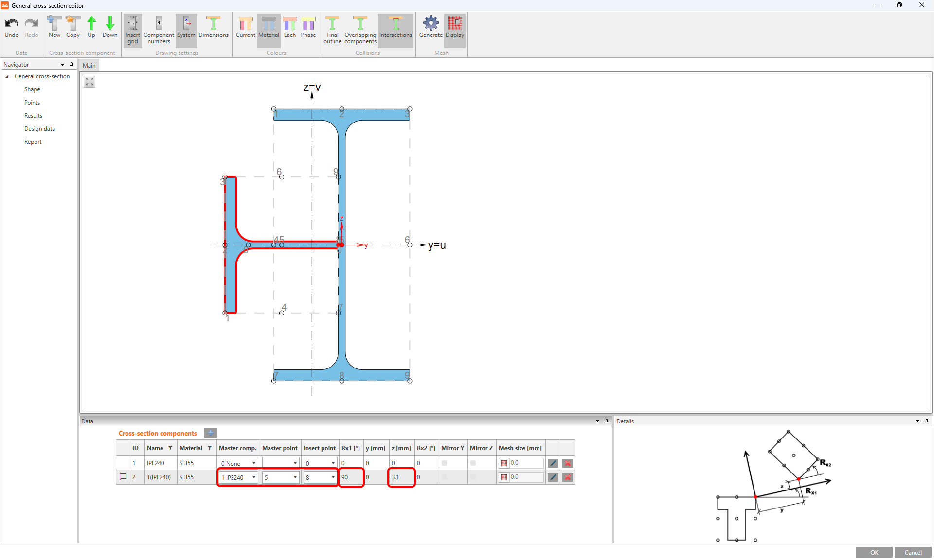Toggle Mirror Y checkbox for IPE240
934x560 pixels.
tap(444, 463)
